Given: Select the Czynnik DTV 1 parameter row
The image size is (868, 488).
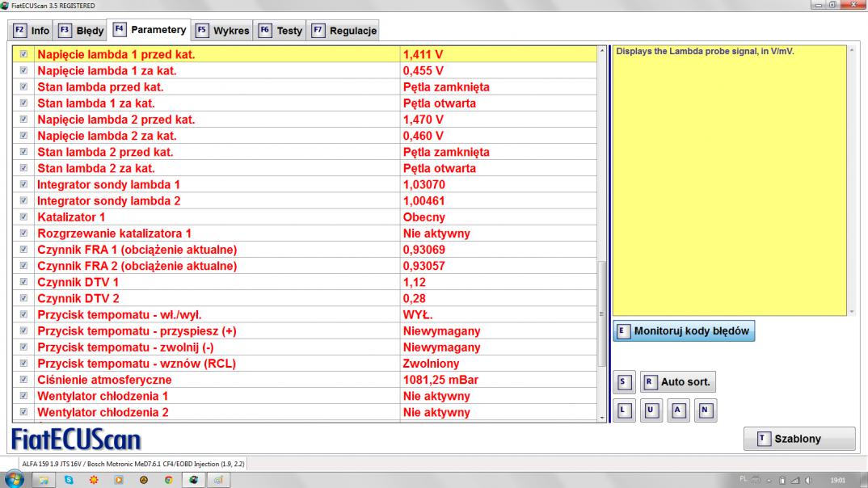Looking at the screenshot, I should (x=218, y=283).
